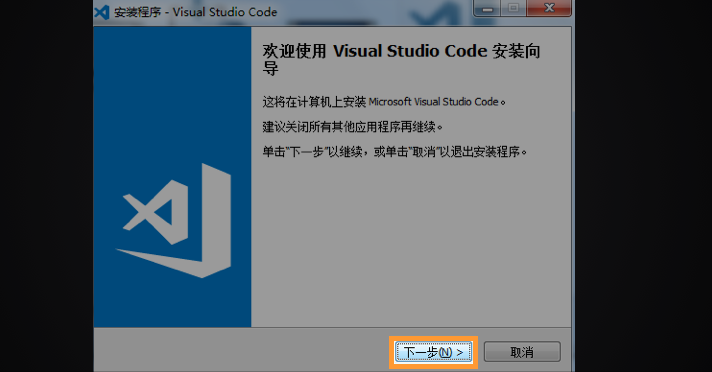Close the installer with the X button
Image resolution: width=712 pixels, height=372 pixels.
tap(549, 8)
